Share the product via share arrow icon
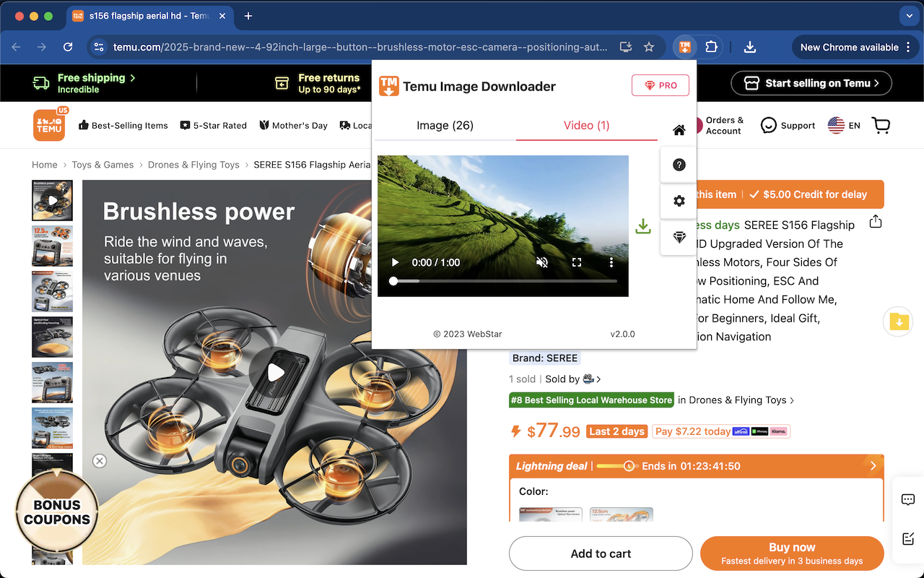Image resolution: width=924 pixels, height=578 pixels. point(875,222)
